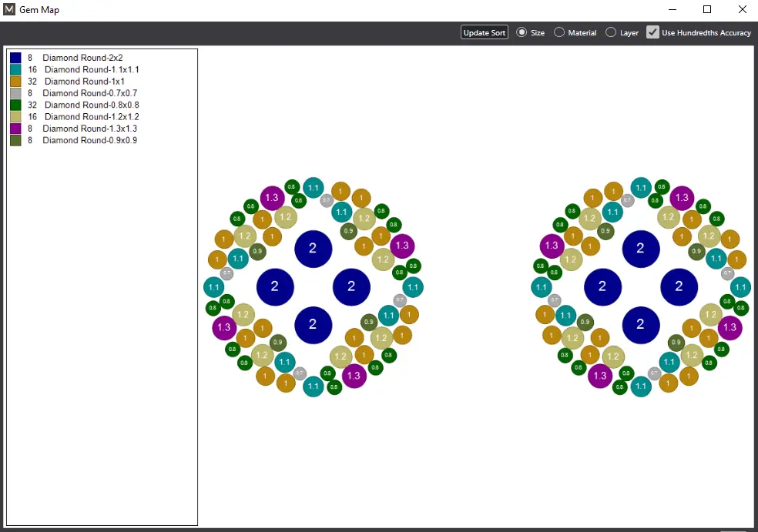The height and width of the screenshot is (532, 758).
Task: Click the teal Diamond Round-1.1x1.1 swatch
Action: [15, 69]
